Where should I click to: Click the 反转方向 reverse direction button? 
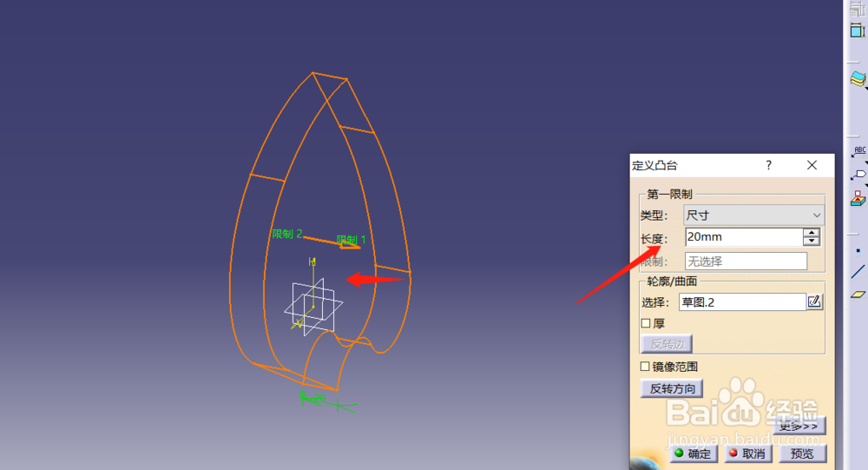[x=672, y=388]
